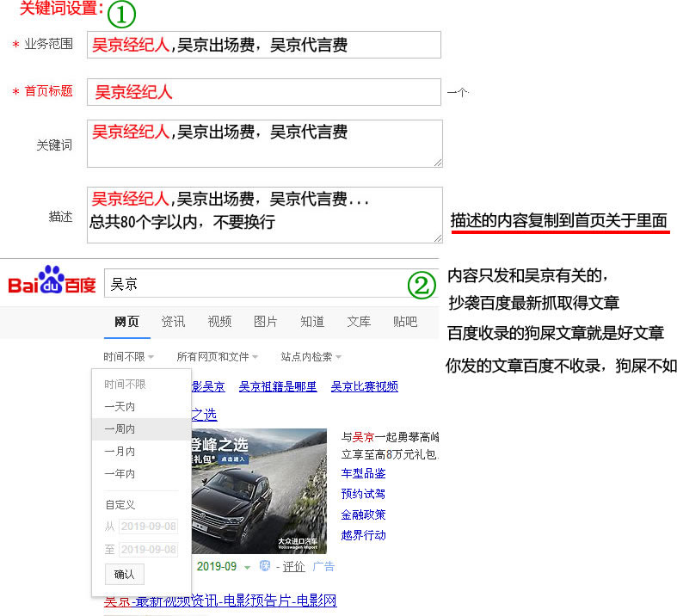Viewport: 677px width, 616px height.
Task: Select 一天内 in the time menu
Action: click(120, 407)
